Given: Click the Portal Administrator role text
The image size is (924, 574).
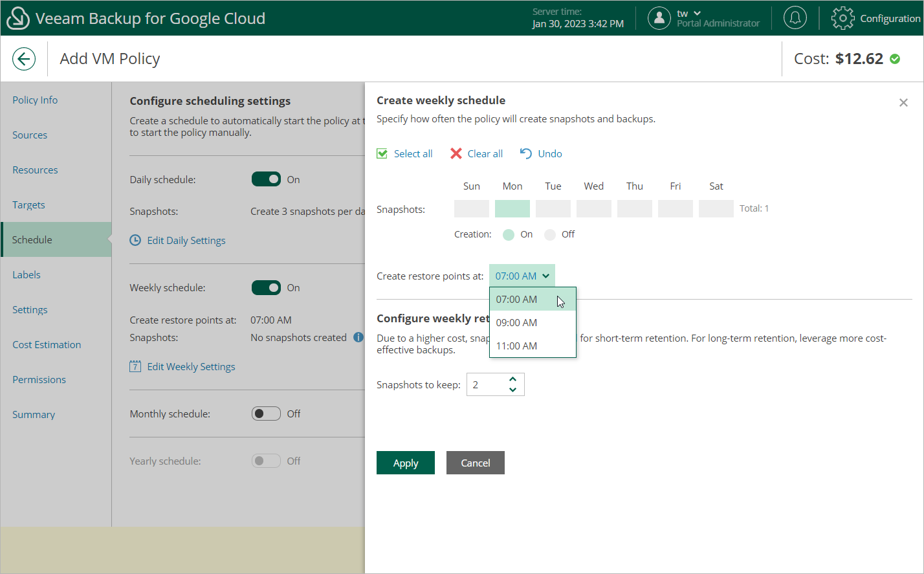Looking at the screenshot, I should [718, 23].
